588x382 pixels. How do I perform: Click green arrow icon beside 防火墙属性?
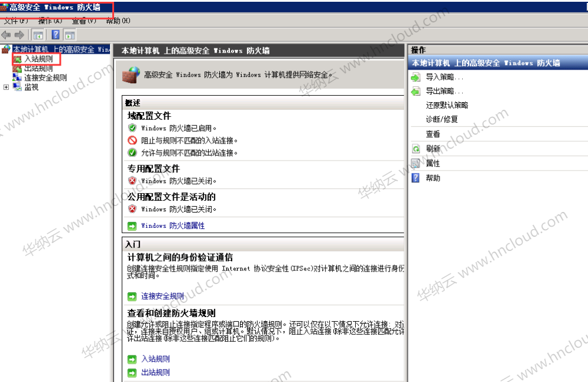tap(132, 226)
